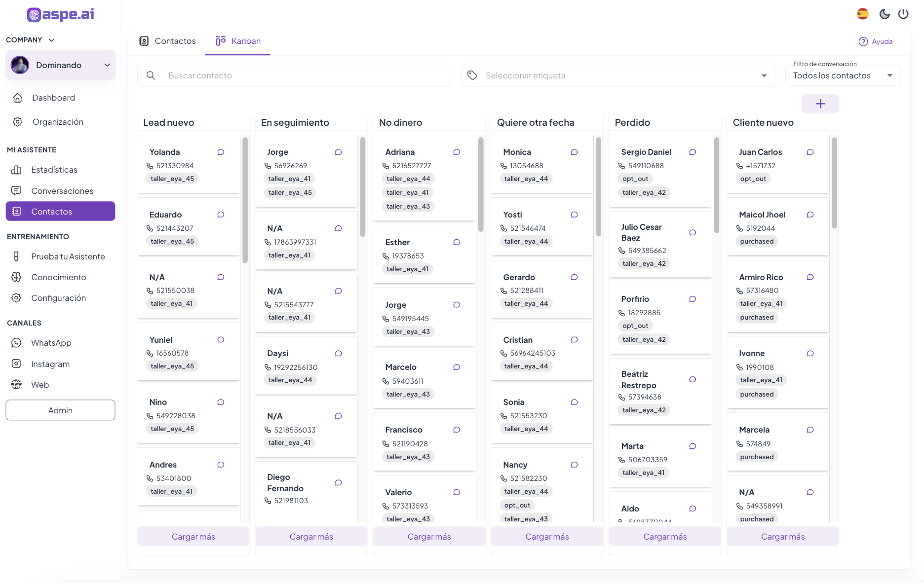
Task: Open Todos los contactos filter dropdown
Action: click(x=843, y=75)
